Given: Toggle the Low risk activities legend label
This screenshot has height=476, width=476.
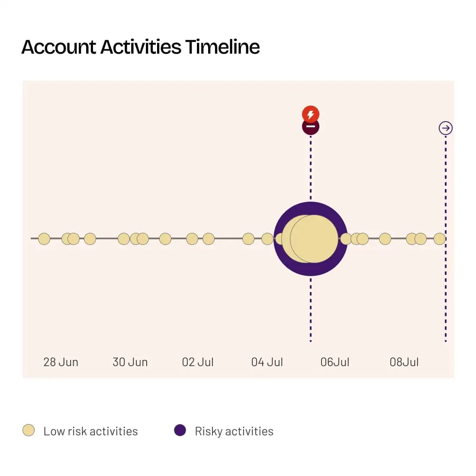Looking at the screenshot, I should pos(90,431).
